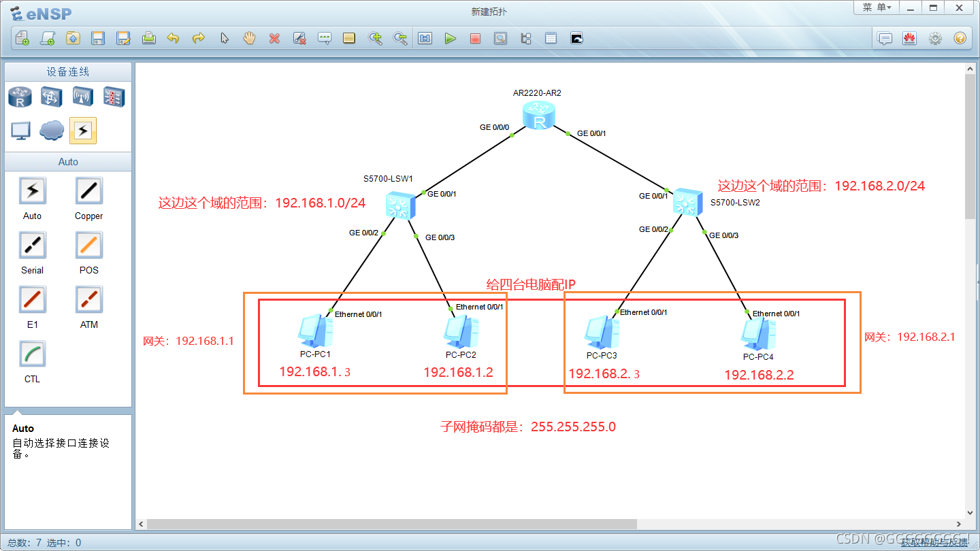Select the AR2220-AR2 router on canvas
This screenshot has width=980, height=551.
pyautogui.click(x=539, y=116)
